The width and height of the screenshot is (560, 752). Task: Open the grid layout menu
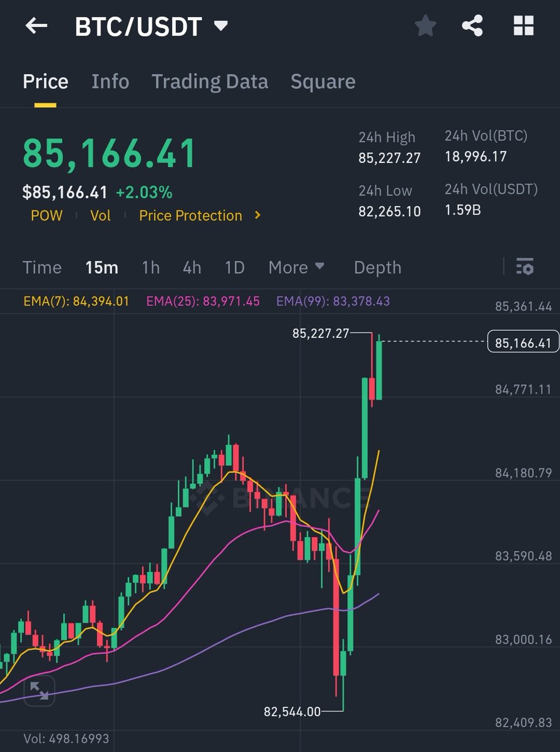[x=524, y=26]
